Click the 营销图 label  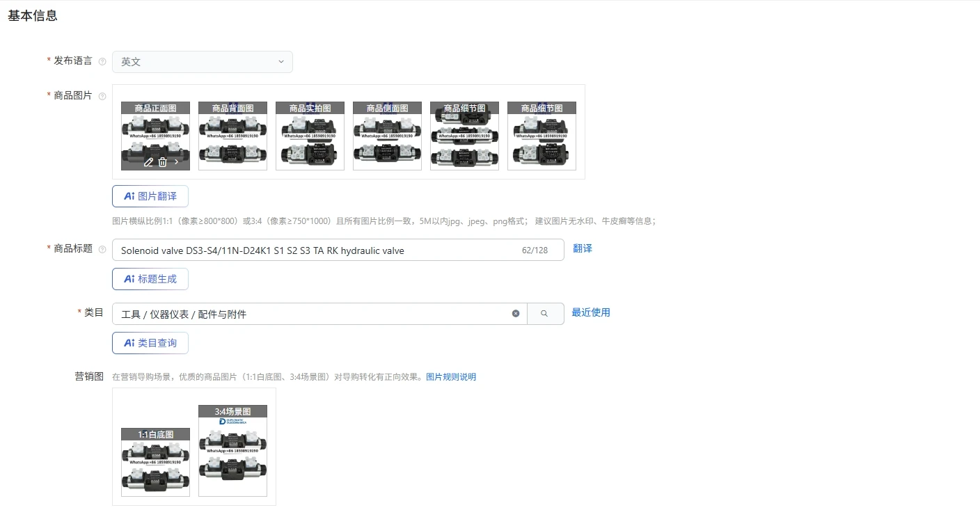89,376
